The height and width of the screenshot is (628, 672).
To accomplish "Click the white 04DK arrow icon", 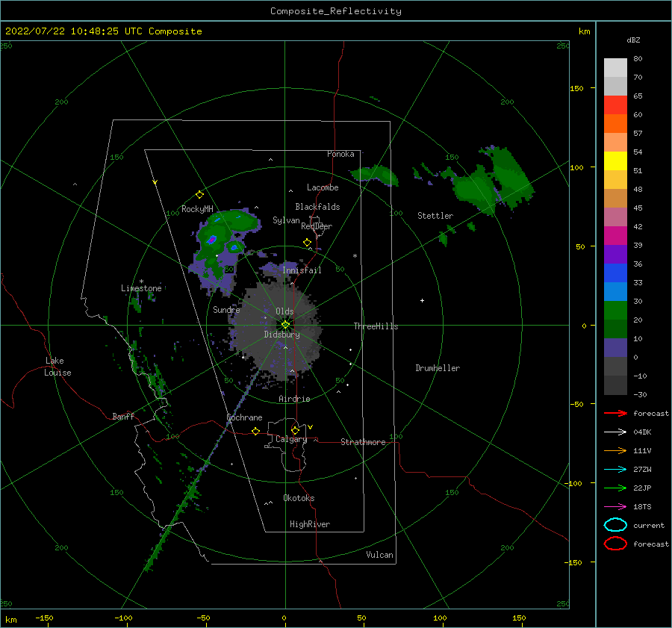I will (x=615, y=432).
